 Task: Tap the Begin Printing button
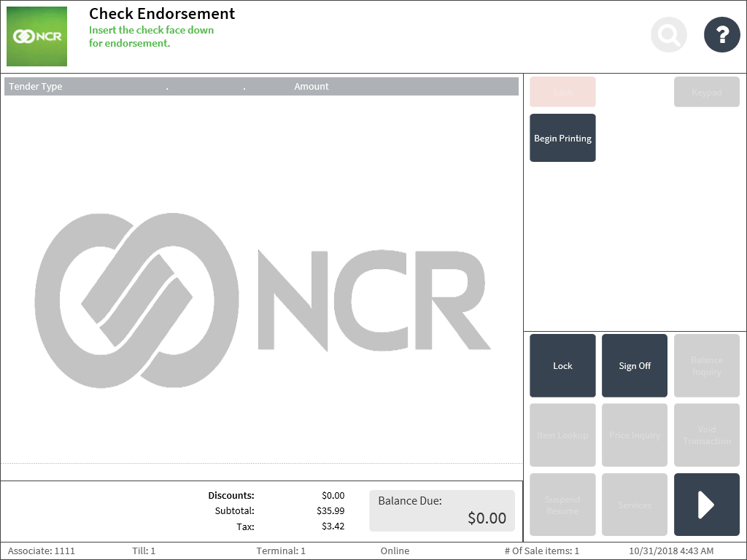point(562,138)
